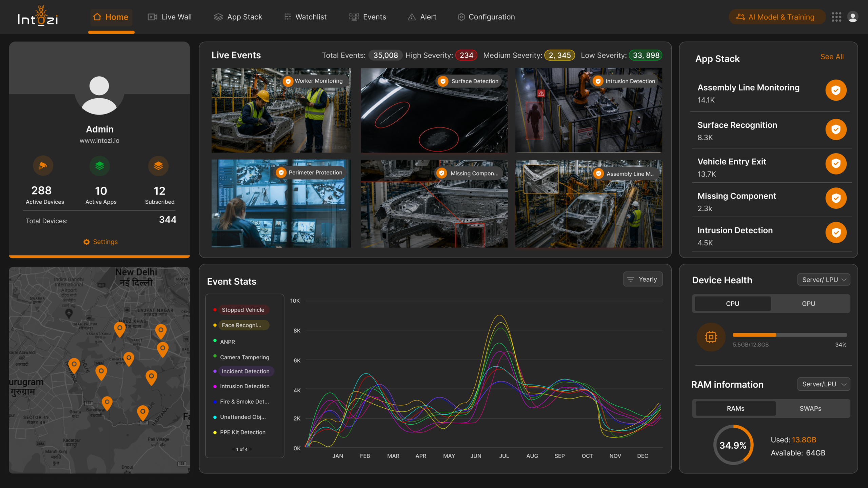Viewport: 868px width, 488px height.
Task: Click the 34.9% RAM usage ring
Action: pos(733,445)
